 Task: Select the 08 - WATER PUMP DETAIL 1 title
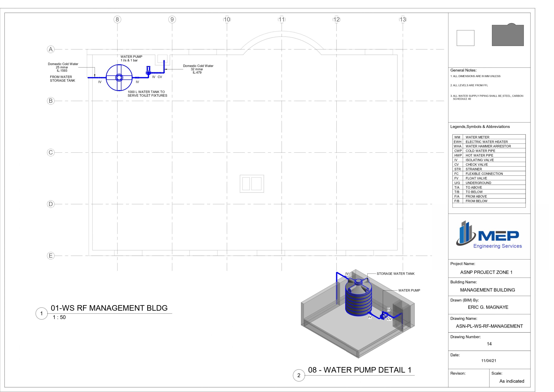point(359,370)
